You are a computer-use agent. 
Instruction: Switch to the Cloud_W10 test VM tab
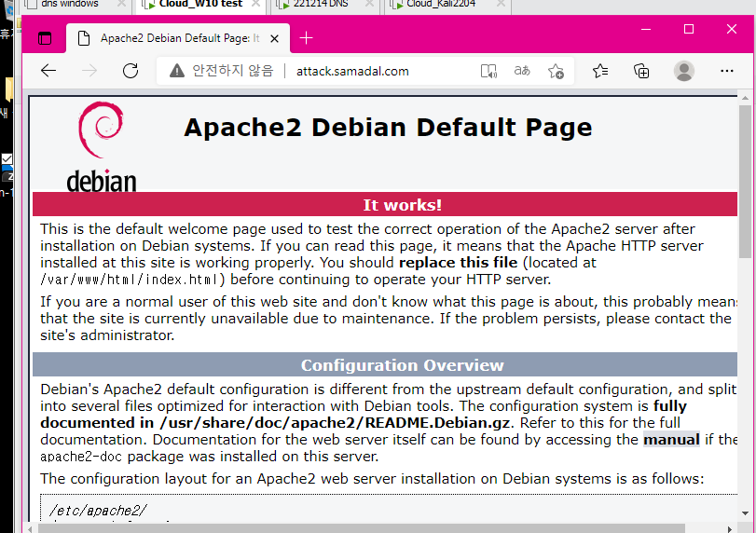pyautogui.click(x=200, y=4)
